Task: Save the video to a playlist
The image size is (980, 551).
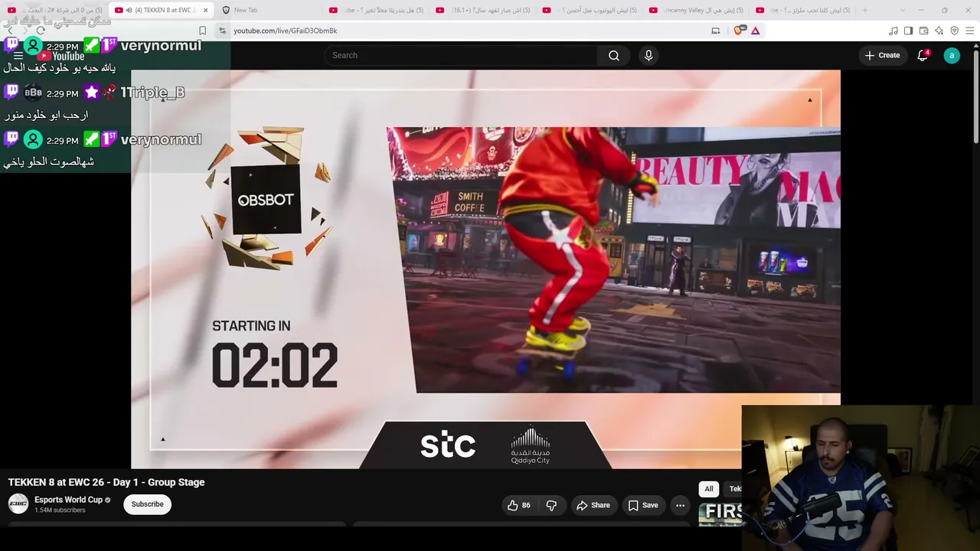Action: [x=643, y=505]
